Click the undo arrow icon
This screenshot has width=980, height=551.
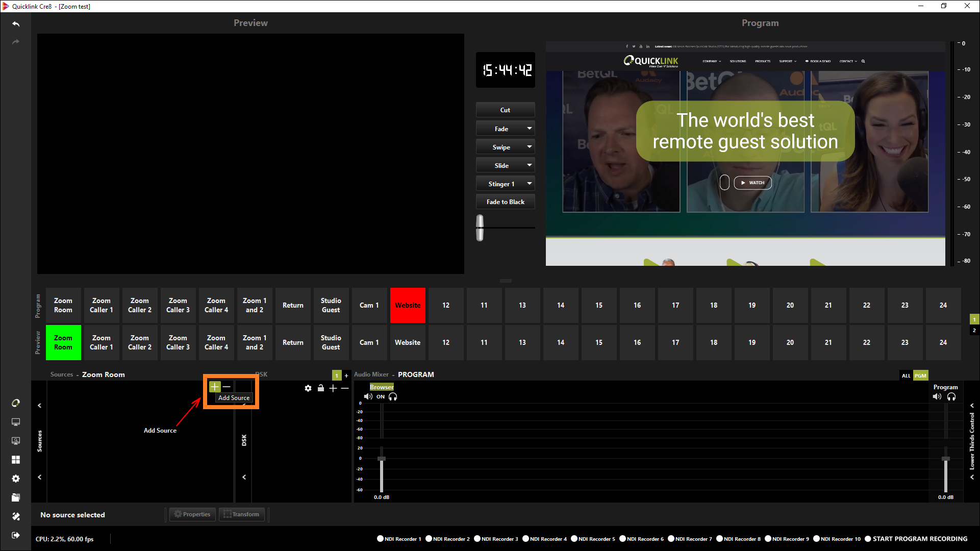16,24
